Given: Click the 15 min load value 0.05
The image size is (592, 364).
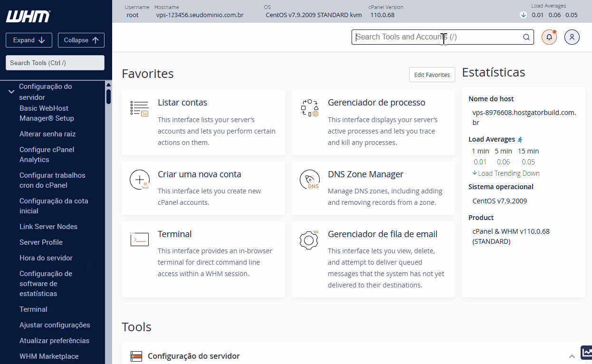Looking at the screenshot, I should click(x=528, y=162).
